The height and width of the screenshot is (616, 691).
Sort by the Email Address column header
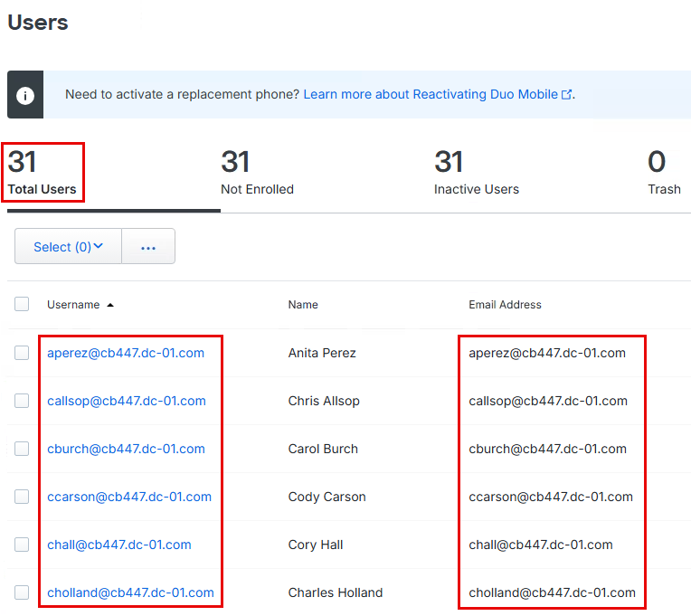505,305
